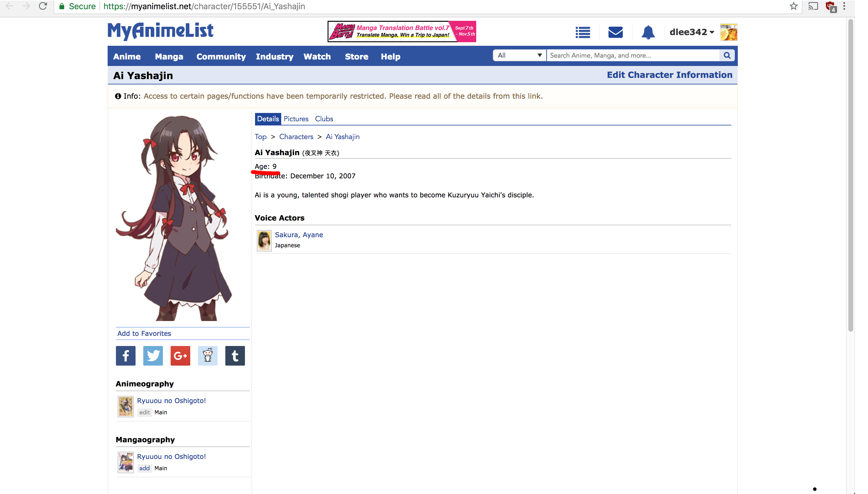Expand the dlee342 user menu

click(691, 32)
